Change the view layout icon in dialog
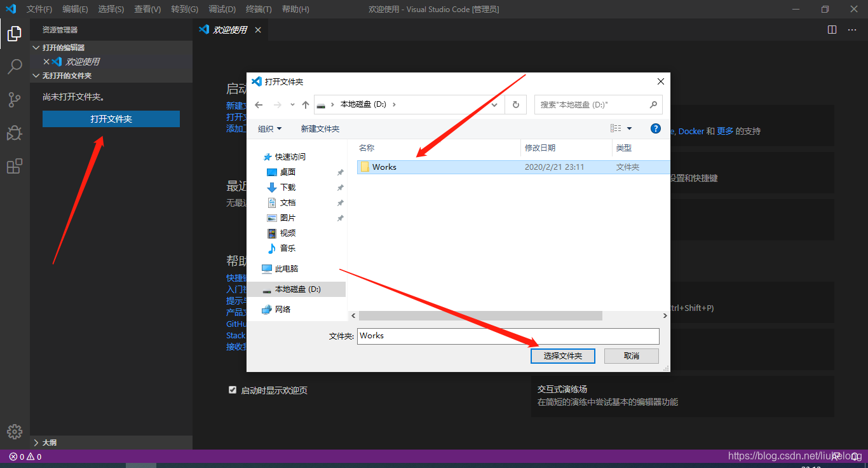The image size is (868, 468). 616,128
